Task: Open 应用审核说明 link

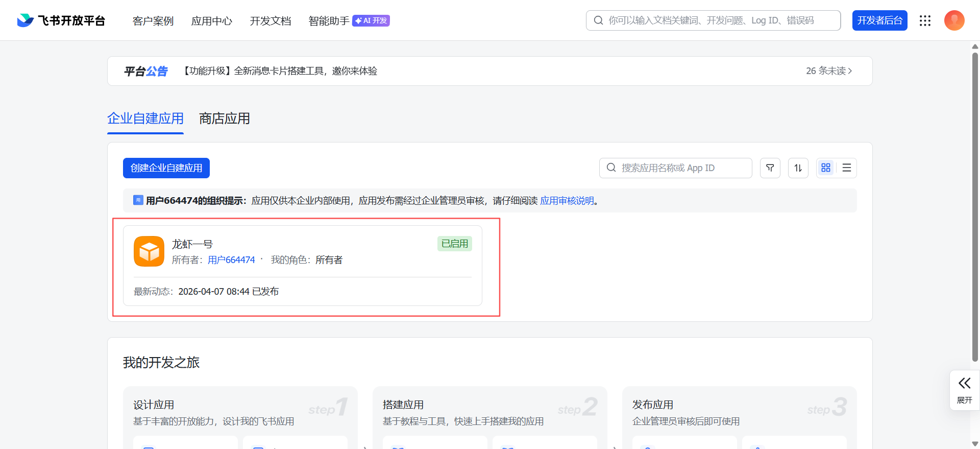Action: pyautogui.click(x=567, y=201)
